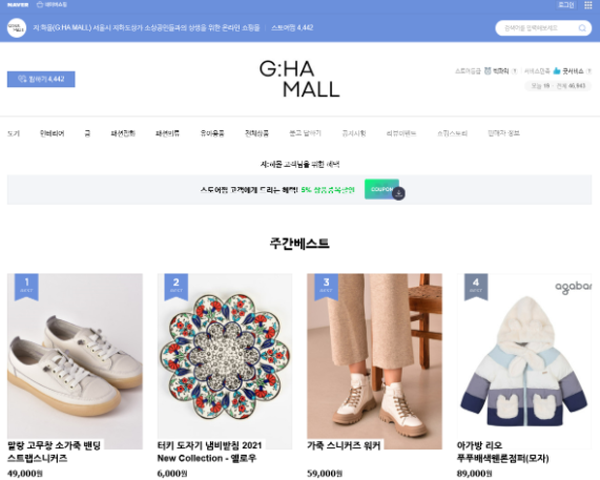The image size is (600, 480).
Task: Click the coupon download arrow icon
Action: pos(399,194)
